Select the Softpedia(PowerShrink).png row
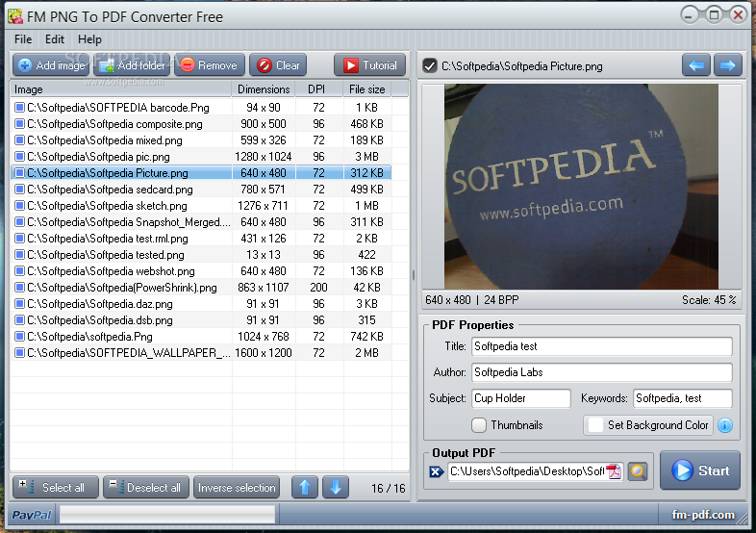Image resolution: width=756 pixels, height=533 pixels. pyautogui.click(x=201, y=288)
